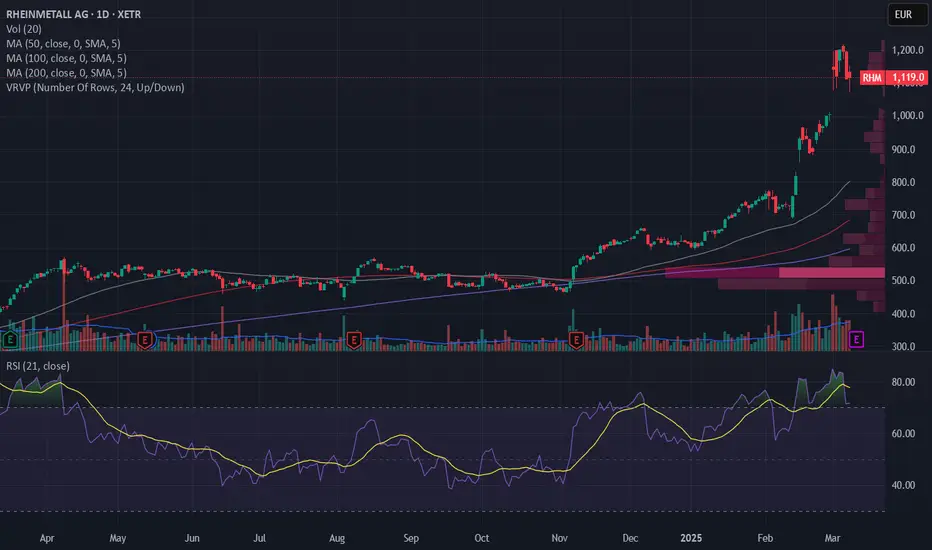The height and width of the screenshot is (550, 932).
Task: Click the purple upcoming earnings marker after Mar
Action: (x=856, y=340)
